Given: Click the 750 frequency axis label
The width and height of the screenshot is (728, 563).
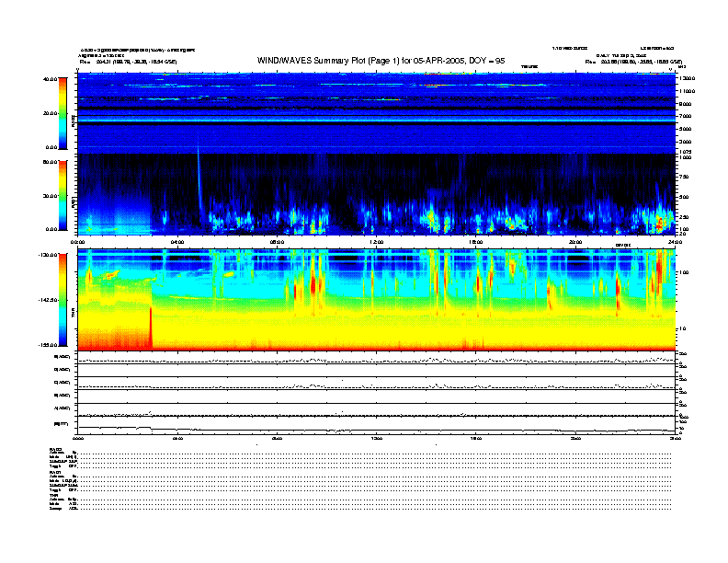Looking at the screenshot, I should 685,177.
